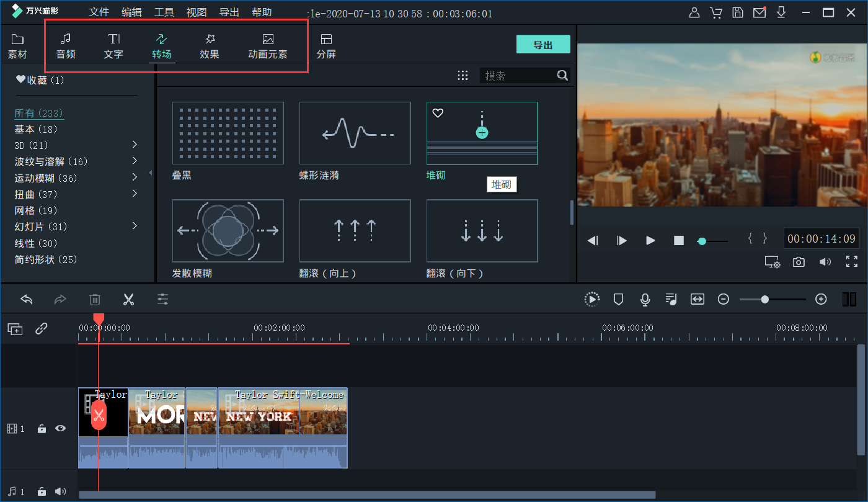The height and width of the screenshot is (502, 868).
Task: Open the shopping cart icon
Action: [715, 13]
